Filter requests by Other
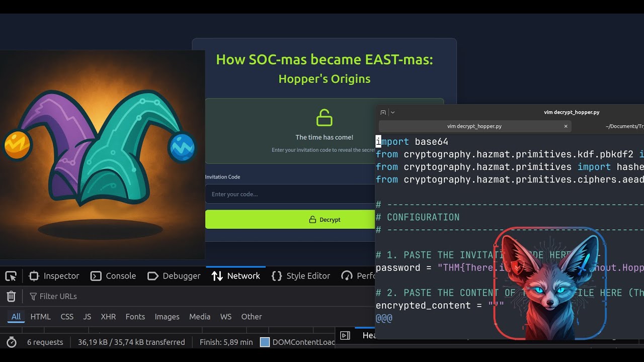 pos(252,317)
